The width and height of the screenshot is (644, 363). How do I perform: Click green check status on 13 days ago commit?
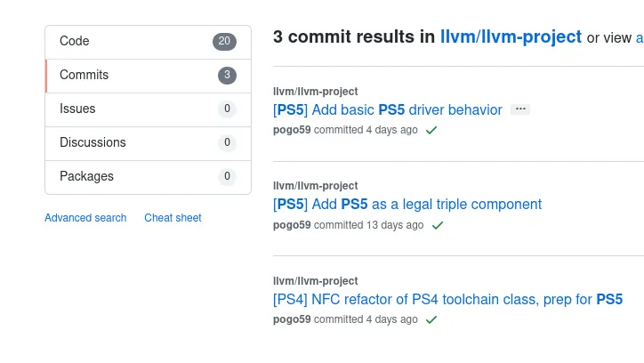(x=438, y=225)
